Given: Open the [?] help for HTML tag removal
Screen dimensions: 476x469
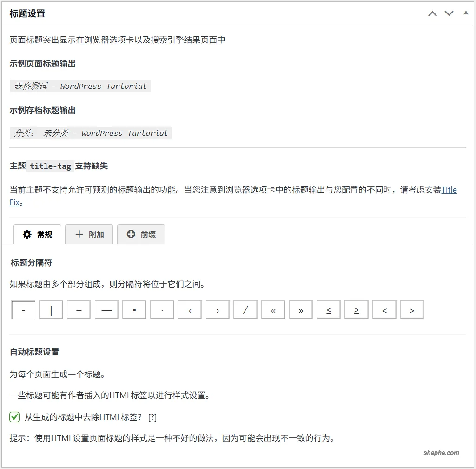Looking at the screenshot, I should (152, 418).
